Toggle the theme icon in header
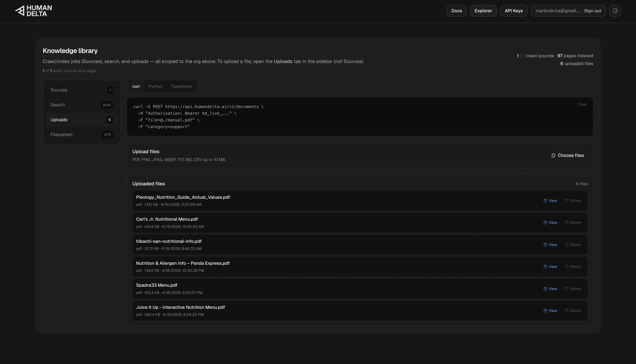The image size is (636, 364). click(615, 11)
